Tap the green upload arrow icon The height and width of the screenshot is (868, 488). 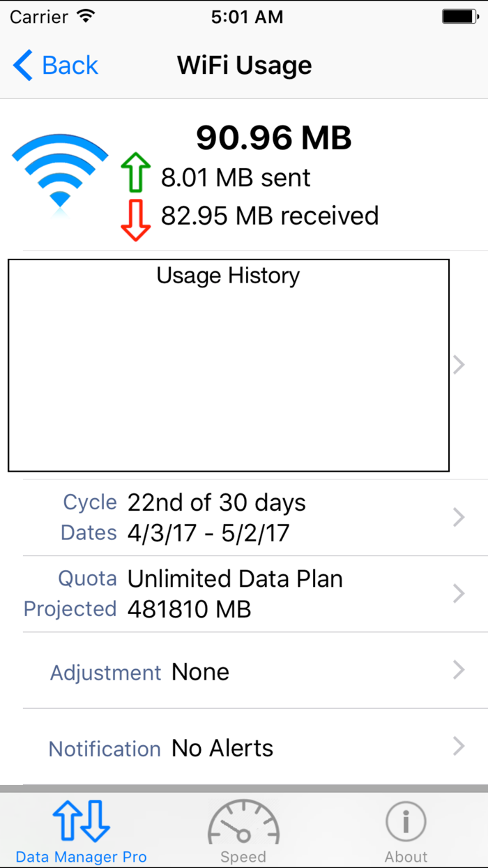[136, 172]
